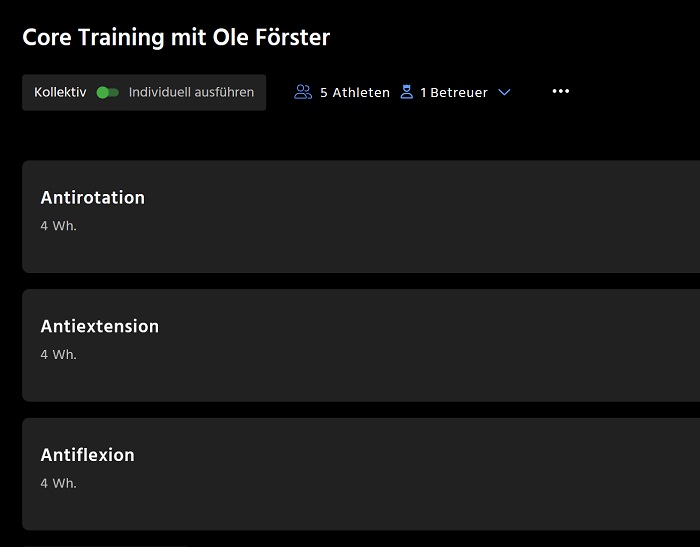The height and width of the screenshot is (547, 700).
Task: Open the Antirotation exercise card
Action: (x=361, y=217)
